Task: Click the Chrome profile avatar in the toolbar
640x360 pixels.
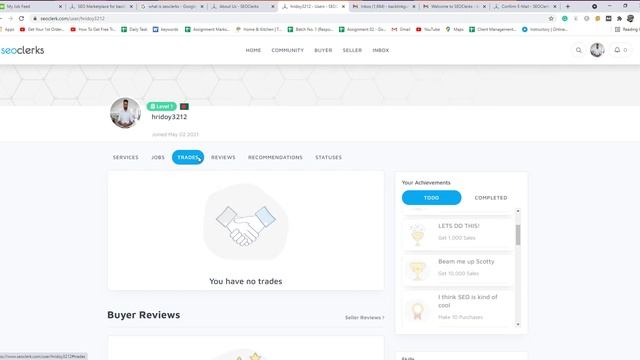Action: (x=631, y=18)
